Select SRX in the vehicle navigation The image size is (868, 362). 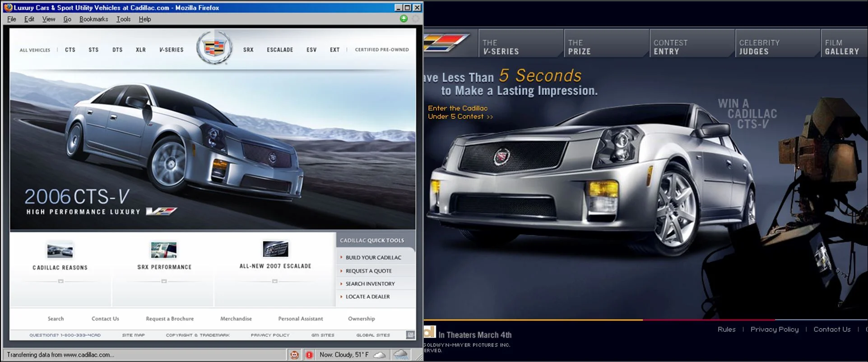(248, 50)
